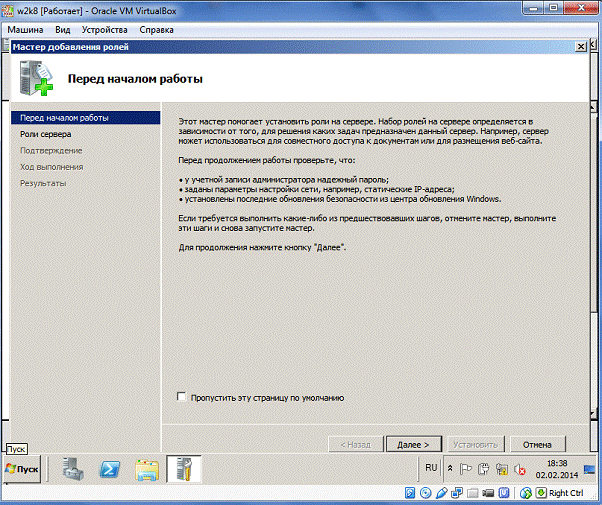Open the Справка menu
The image size is (602, 505).
[x=156, y=30]
